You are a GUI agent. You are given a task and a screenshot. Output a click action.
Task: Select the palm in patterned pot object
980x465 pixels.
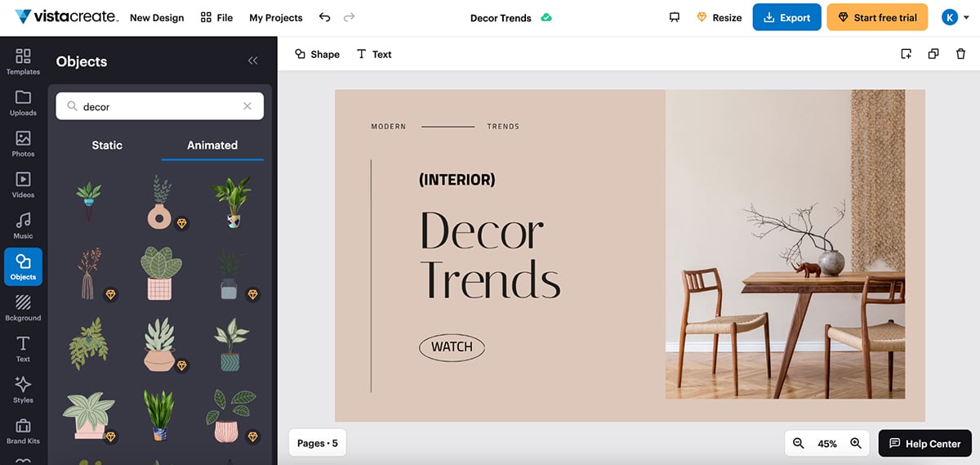[231, 203]
